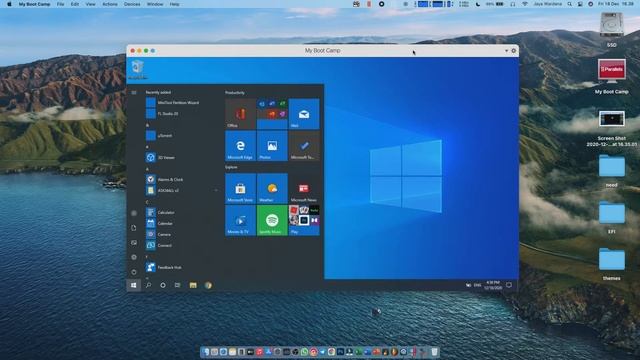Viewport: 640px width, 360px height.
Task: Expand the folder chevron right of Alarms & Clock
Action: click(x=216, y=190)
